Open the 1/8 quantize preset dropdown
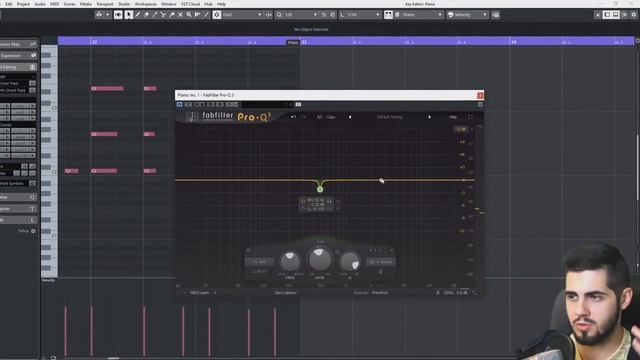This screenshot has width=640, height=360. (x=301, y=15)
